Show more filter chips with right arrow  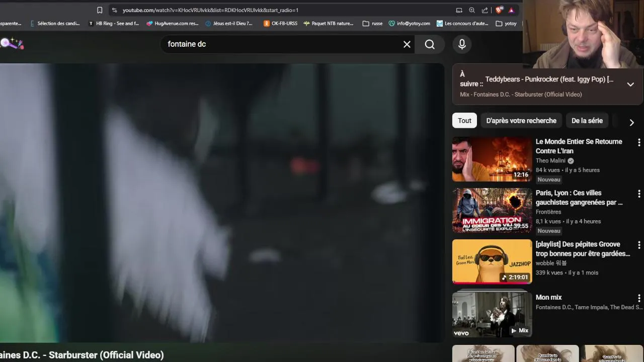click(x=631, y=122)
